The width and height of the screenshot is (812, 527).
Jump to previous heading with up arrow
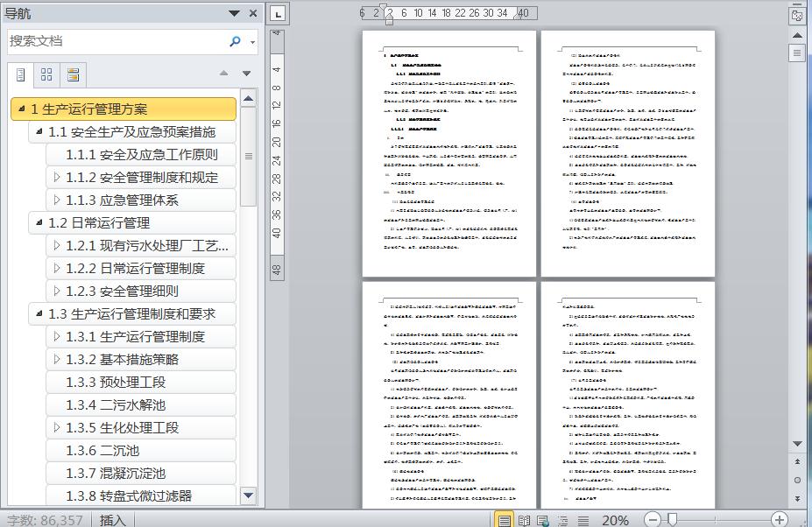[x=223, y=74]
